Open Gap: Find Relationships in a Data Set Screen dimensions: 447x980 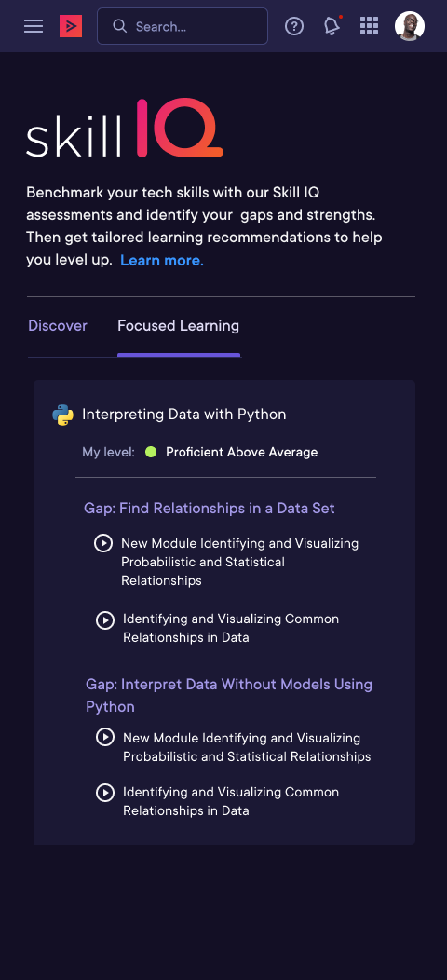(210, 508)
